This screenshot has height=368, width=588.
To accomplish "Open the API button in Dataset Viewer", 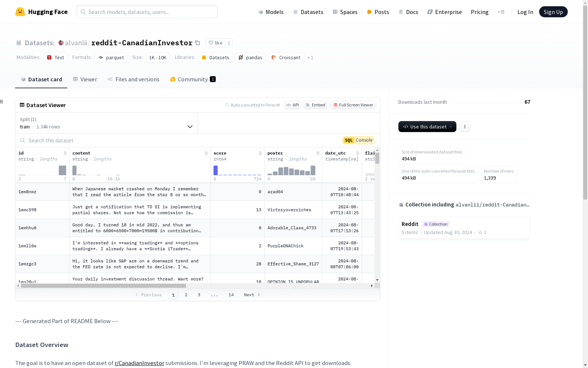I will tap(293, 105).
